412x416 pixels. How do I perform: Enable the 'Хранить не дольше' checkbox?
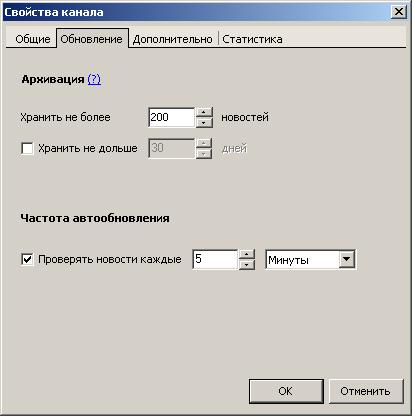pyautogui.click(x=27, y=148)
